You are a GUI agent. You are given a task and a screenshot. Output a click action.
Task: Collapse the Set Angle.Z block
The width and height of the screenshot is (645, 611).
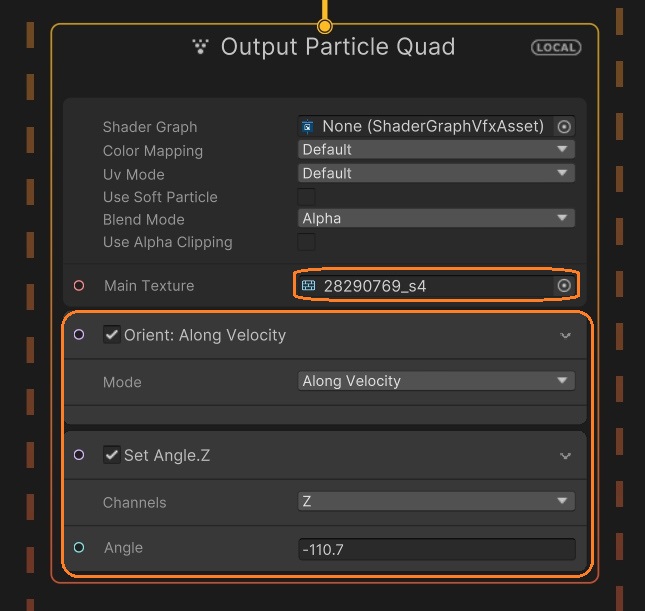[x=566, y=456]
